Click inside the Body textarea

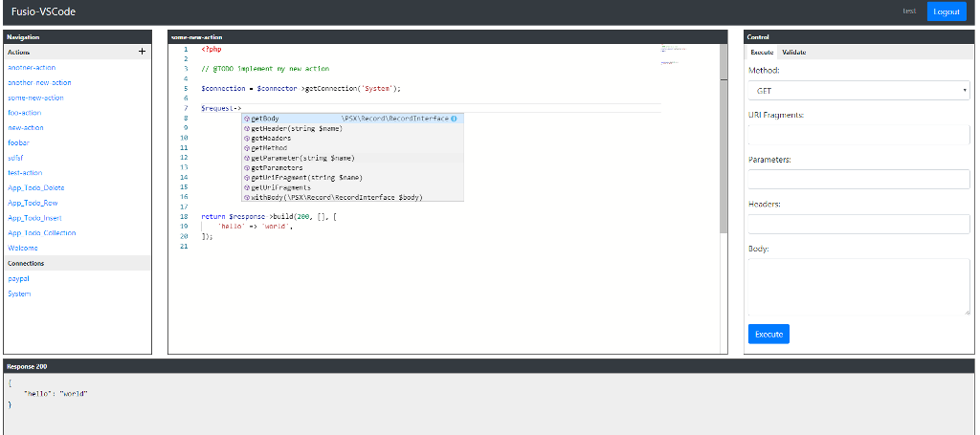(x=858, y=286)
